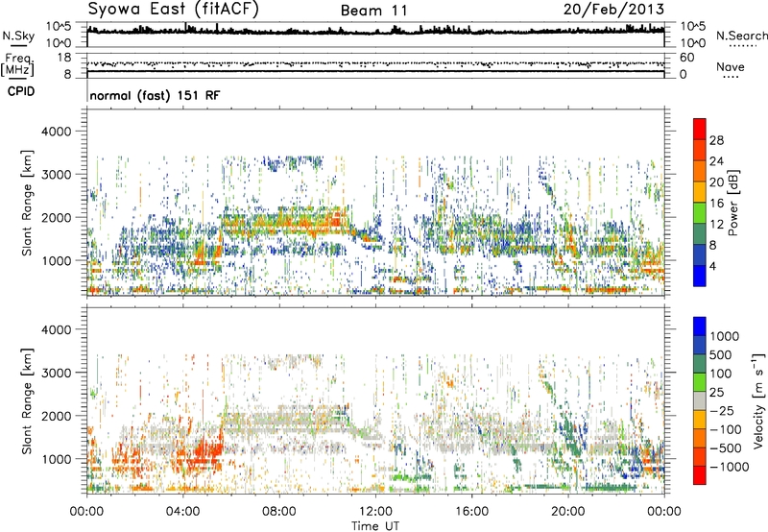Click the '28' tick on Power color bar
Image resolution: width=768 pixels, height=532 pixels.
click(716, 140)
